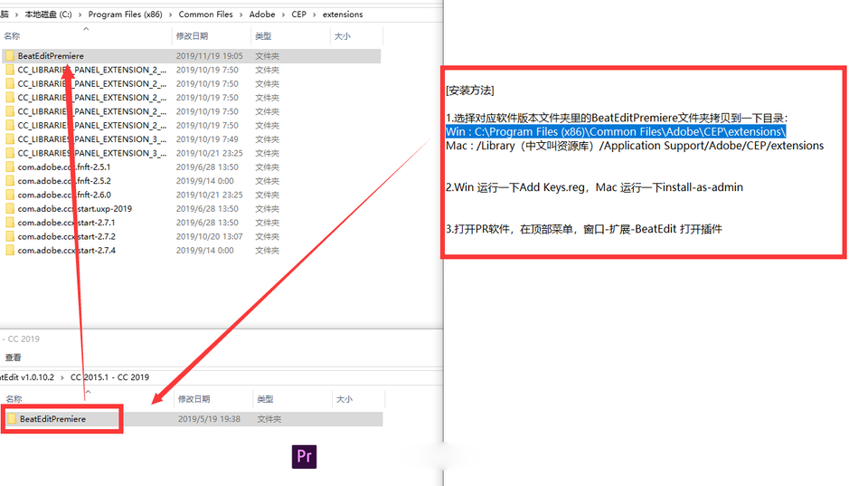Open chevron dropdown after Common Files breadcrumb
Screen dimensions: 868x486
241,14
